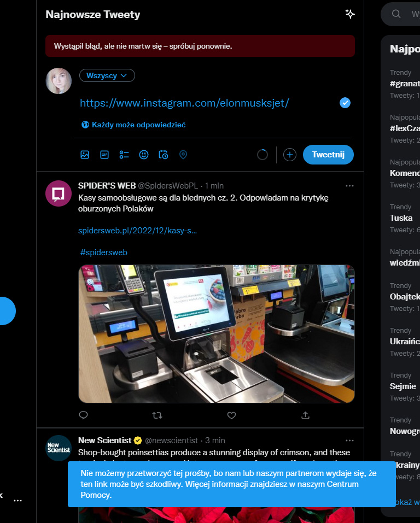Open more options on SPIDER'S WEB tweet

349,186
